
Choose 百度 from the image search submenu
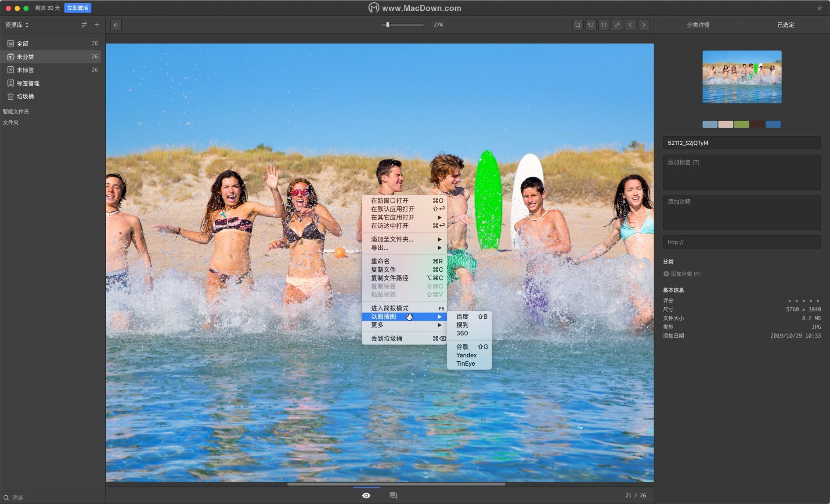(462, 317)
